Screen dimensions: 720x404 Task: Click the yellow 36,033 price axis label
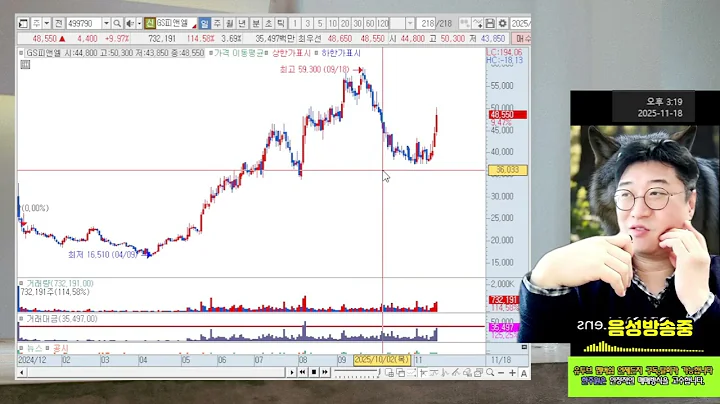507,170
